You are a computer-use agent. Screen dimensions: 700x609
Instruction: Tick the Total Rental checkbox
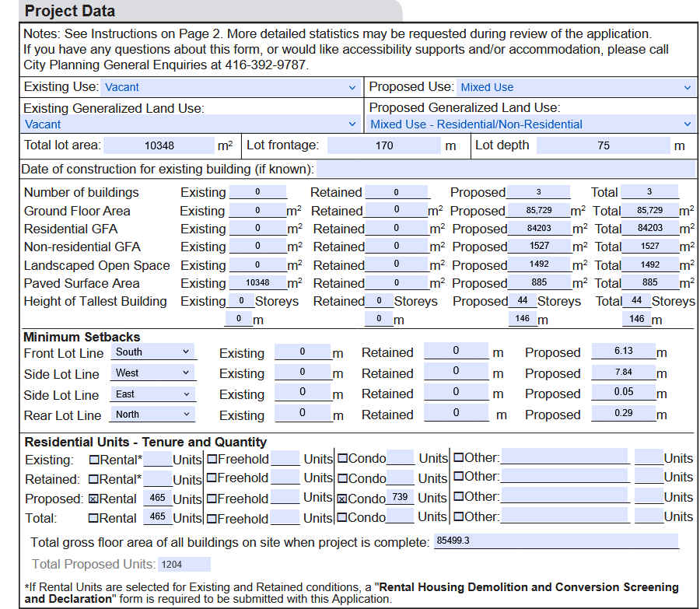click(94, 518)
